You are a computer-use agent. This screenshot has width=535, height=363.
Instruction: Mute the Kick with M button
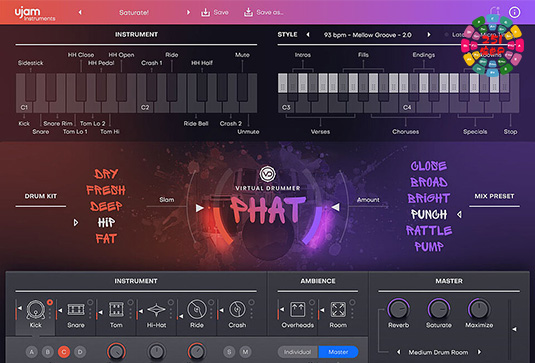click(245, 352)
